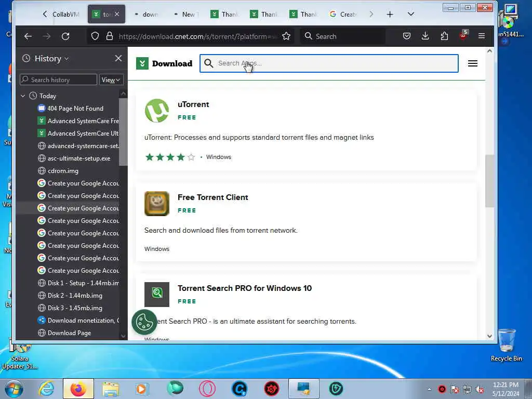Open the Pocket save icon

tap(406, 36)
